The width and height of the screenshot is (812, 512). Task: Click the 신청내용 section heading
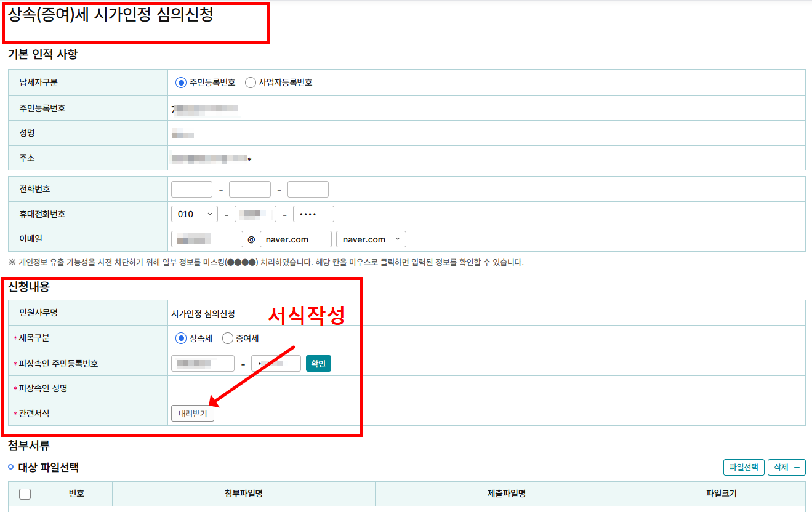click(x=29, y=286)
